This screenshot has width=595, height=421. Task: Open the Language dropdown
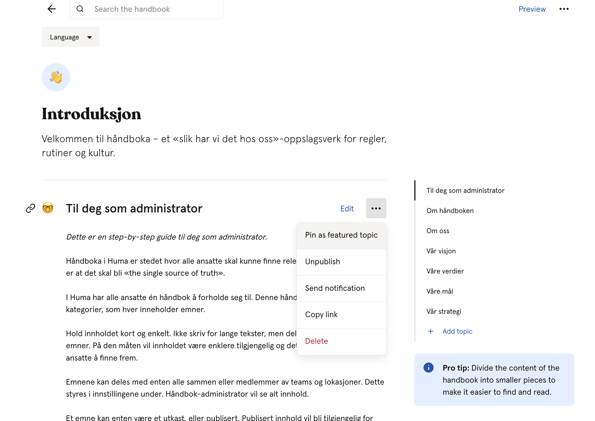(71, 37)
